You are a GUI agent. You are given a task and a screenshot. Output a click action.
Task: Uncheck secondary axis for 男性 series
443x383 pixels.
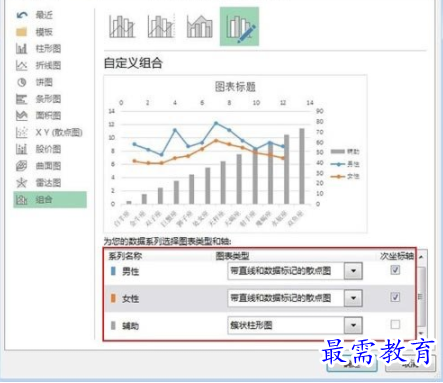395,270
